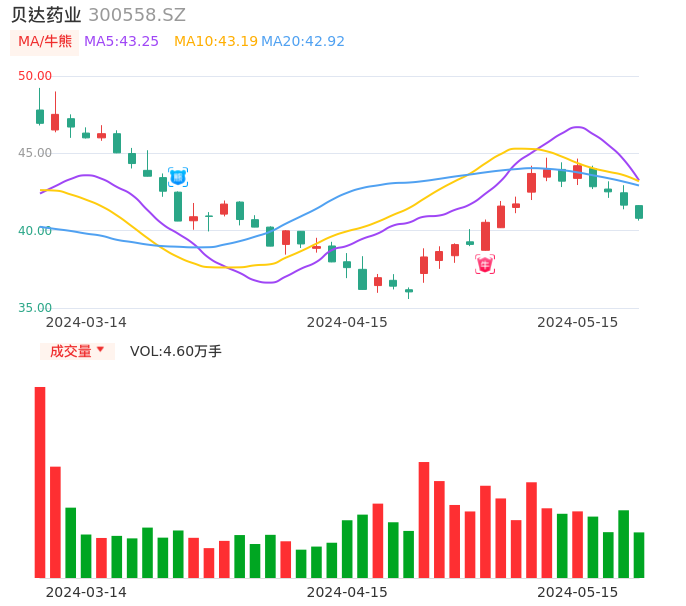Click the 35.00 price axis label
686x606 pixels.
[35, 308]
